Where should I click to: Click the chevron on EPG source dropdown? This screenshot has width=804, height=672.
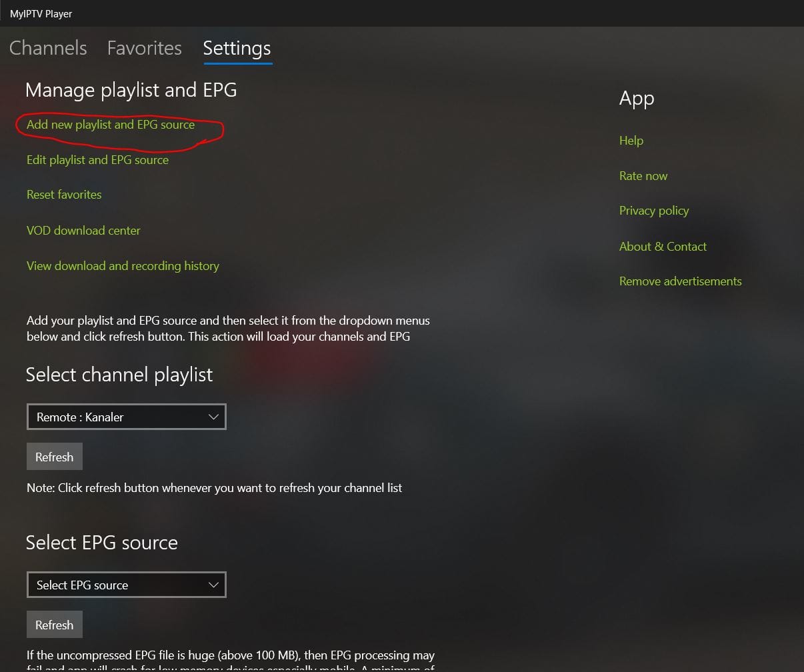213,585
